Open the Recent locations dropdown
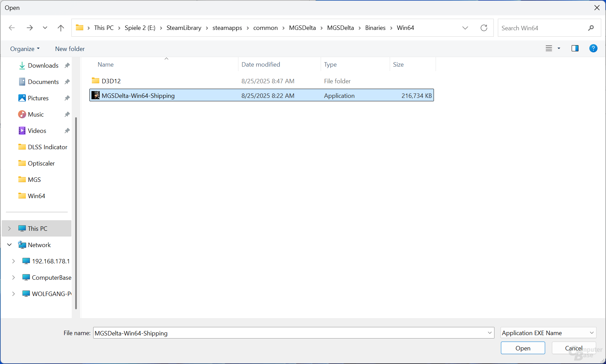This screenshot has width=606, height=364. 45,28
